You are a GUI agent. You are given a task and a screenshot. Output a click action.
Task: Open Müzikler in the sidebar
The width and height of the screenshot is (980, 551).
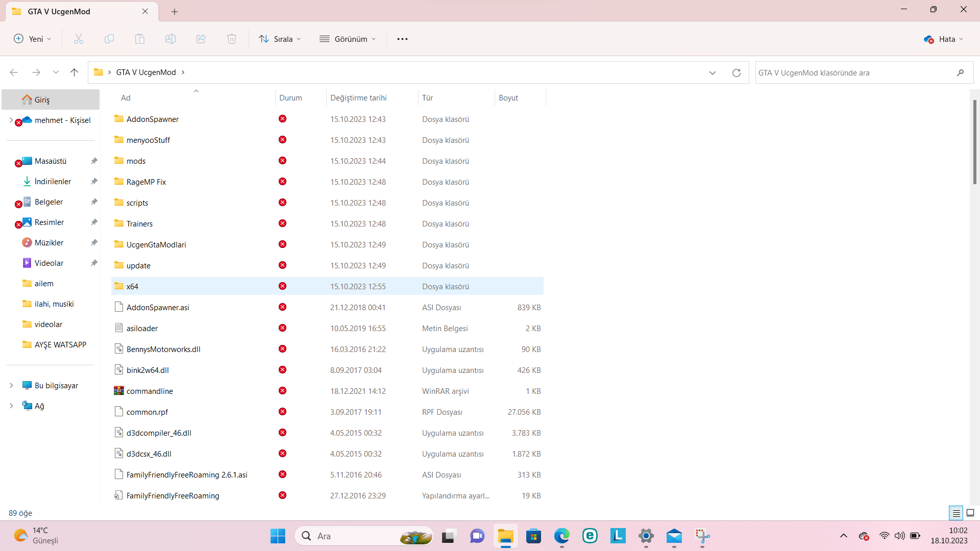click(x=51, y=243)
